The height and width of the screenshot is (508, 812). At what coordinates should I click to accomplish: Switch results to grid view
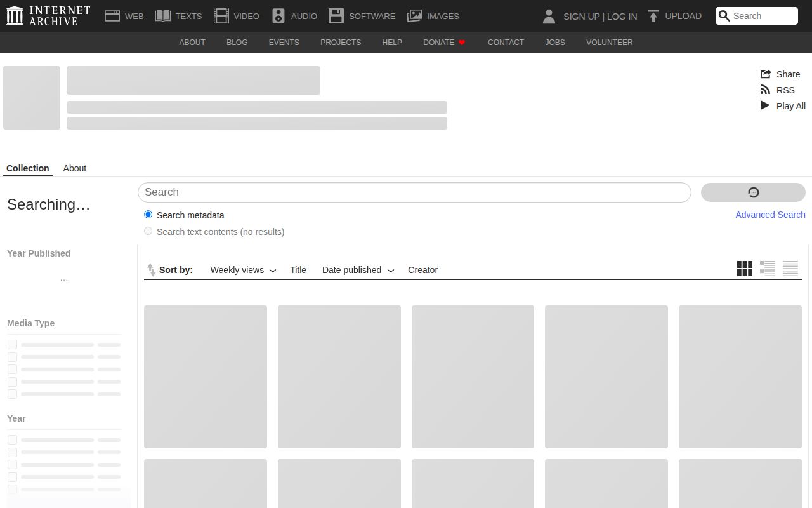744,269
